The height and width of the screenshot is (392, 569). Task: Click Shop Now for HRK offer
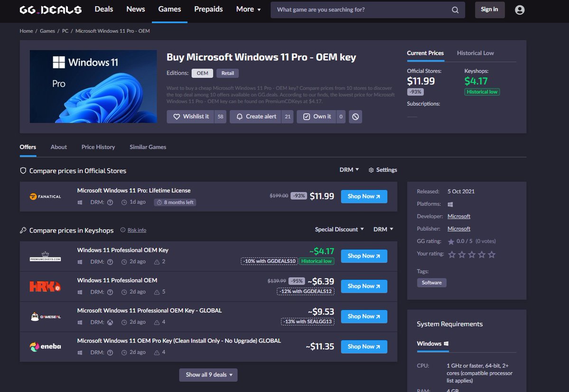364,286
